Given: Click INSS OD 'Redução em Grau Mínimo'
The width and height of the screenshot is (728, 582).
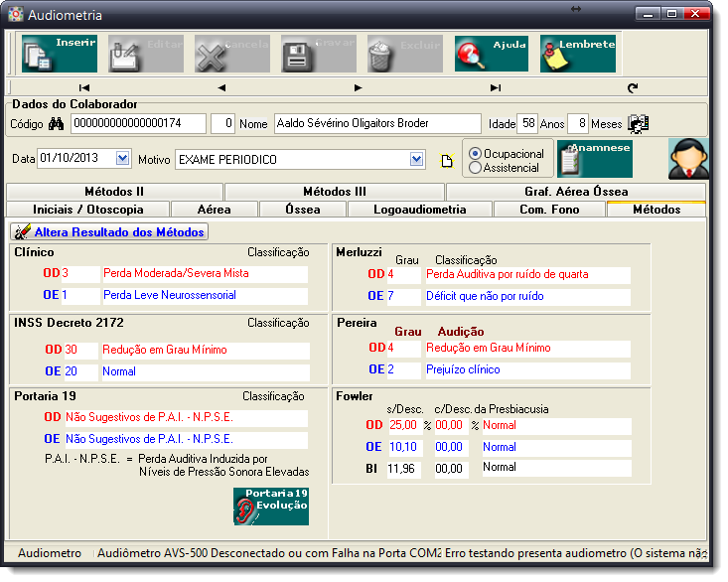Looking at the screenshot, I should tap(206, 351).
